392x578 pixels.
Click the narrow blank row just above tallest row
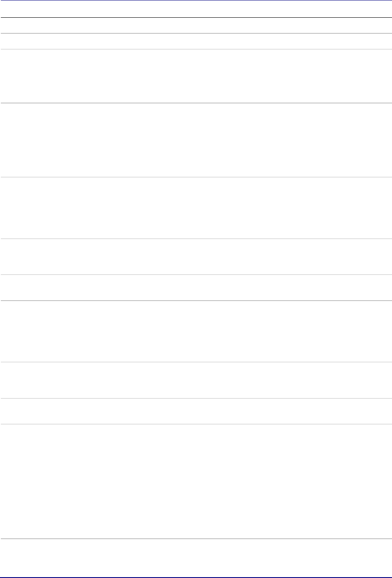pos(196,411)
